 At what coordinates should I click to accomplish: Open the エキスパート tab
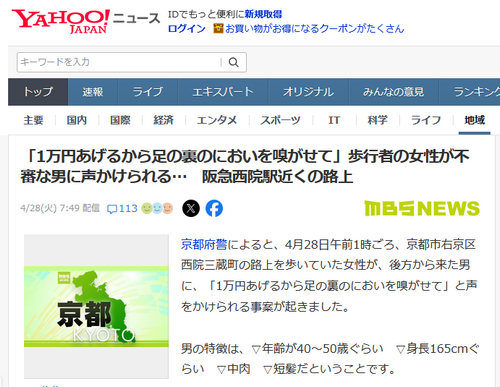223,92
